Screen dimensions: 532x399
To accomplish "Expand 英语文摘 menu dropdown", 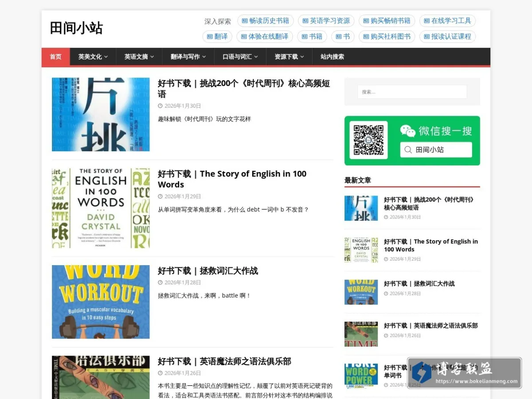I will [x=139, y=57].
